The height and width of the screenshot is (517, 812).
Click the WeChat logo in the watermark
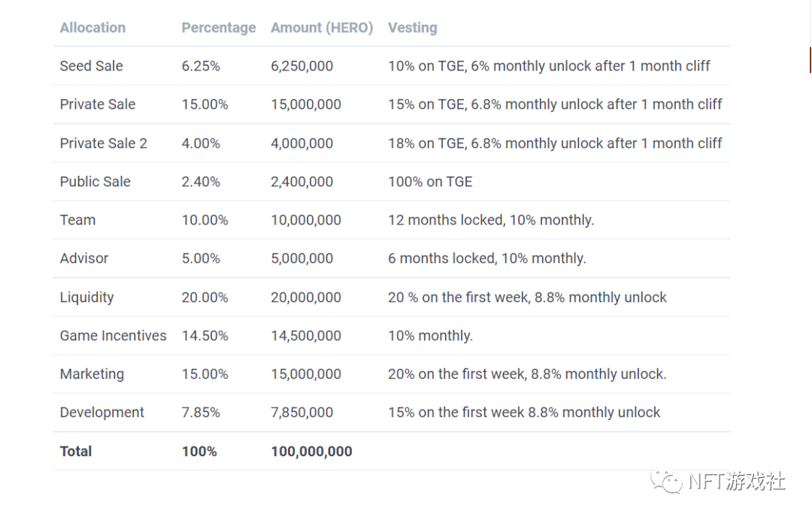pyautogui.click(x=667, y=482)
